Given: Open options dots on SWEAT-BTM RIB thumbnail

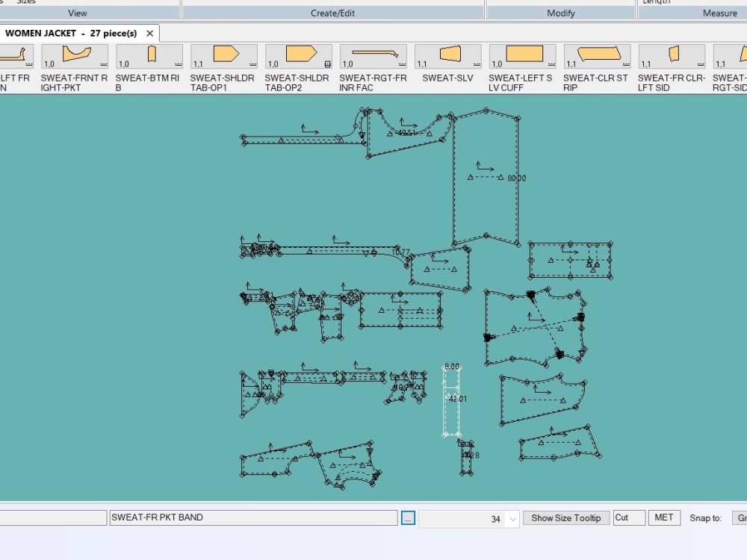Looking at the screenshot, I should click(x=179, y=63).
